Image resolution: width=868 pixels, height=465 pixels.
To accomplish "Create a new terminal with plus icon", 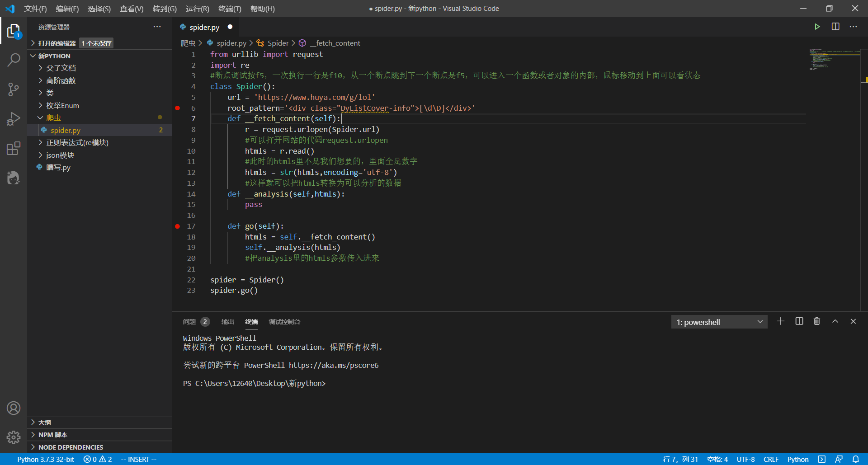I will click(781, 321).
